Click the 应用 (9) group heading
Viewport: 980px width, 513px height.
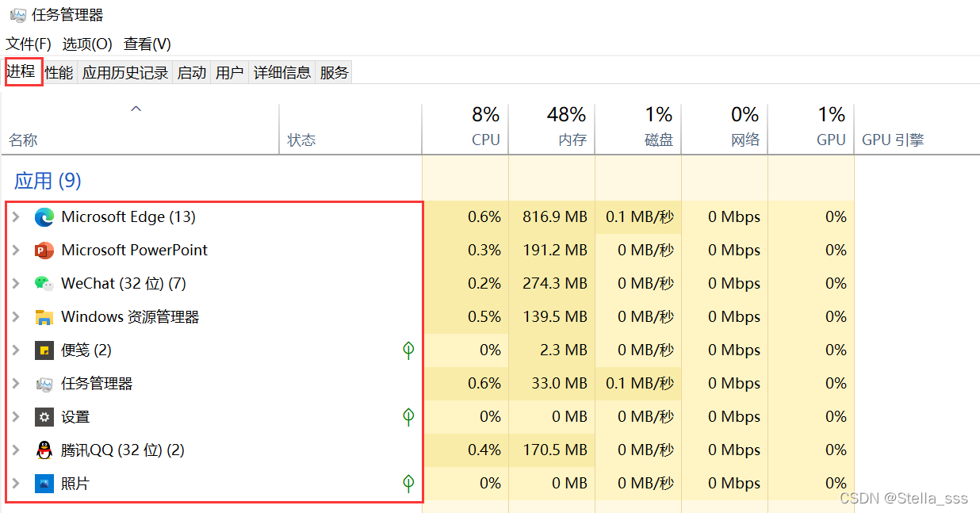click(48, 181)
